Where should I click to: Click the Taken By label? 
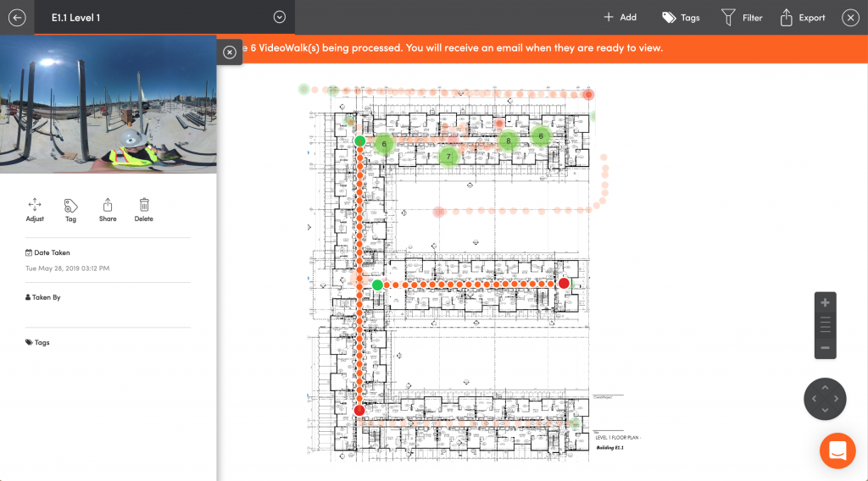[42, 297]
